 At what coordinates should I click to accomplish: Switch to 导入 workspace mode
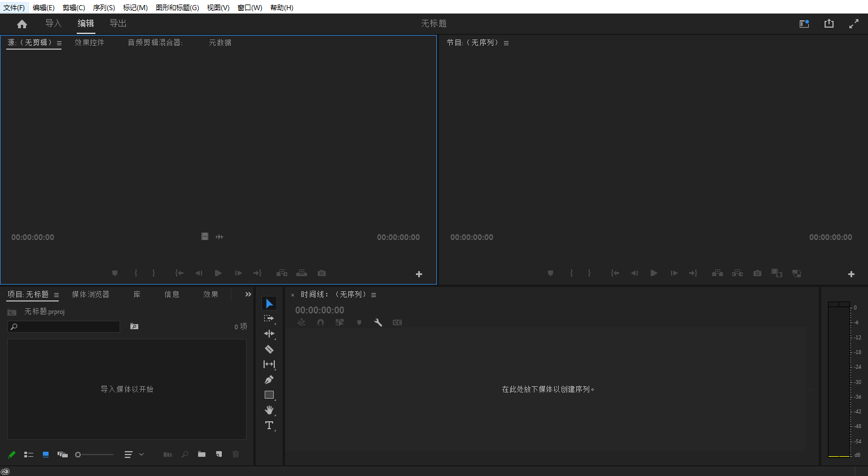pos(54,23)
